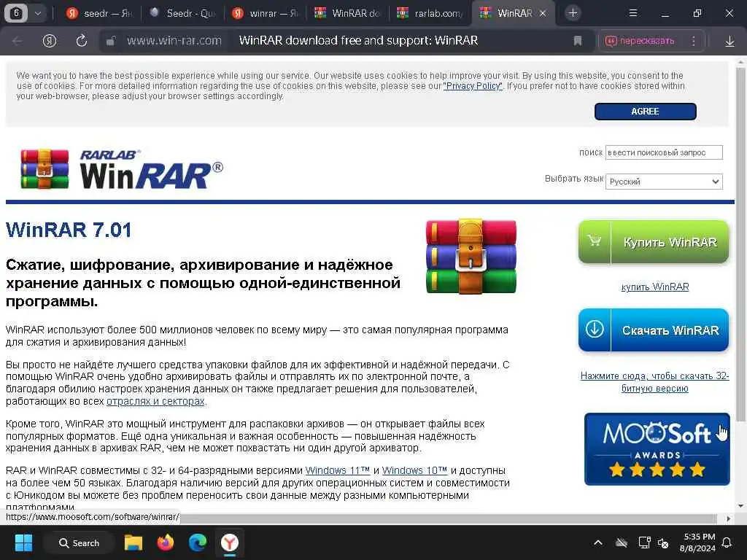747x560 pixels.
Task: Open the отраслях и секторах link
Action: click(155, 402)
